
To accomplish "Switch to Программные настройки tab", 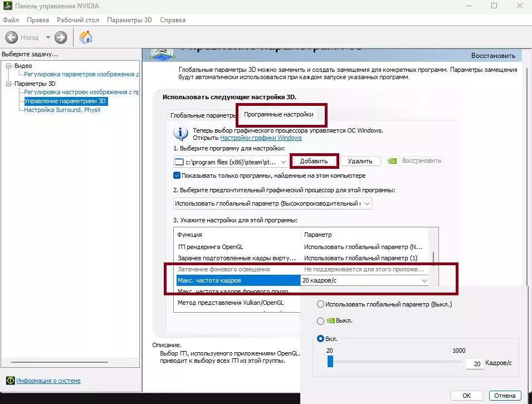I will click(x=279, y=114).
